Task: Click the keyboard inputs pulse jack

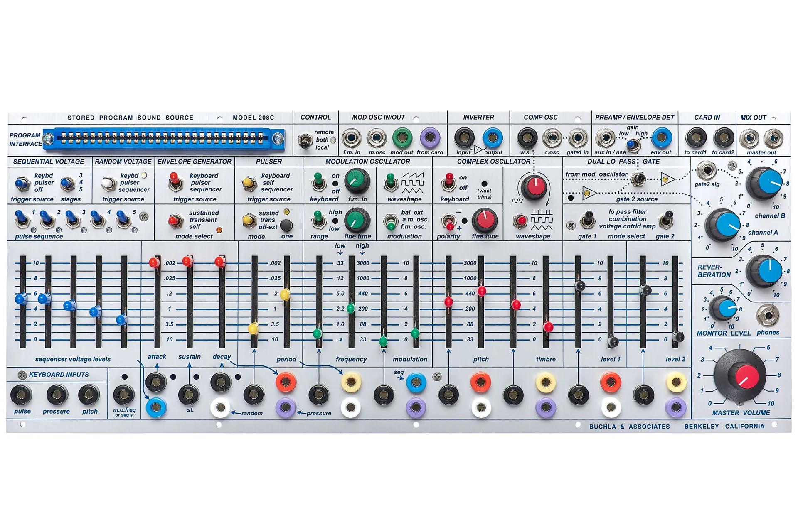Action: (x=21, y=395)
